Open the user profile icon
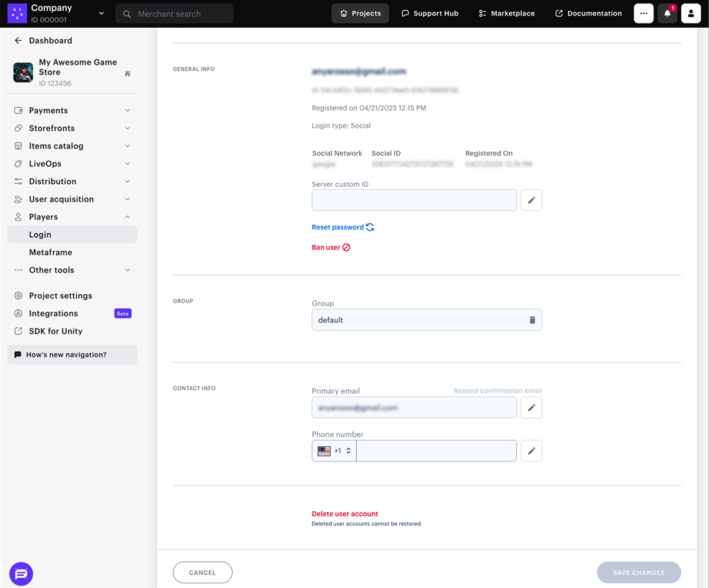Image resolution: width=709 pixels, height=588 pixels. 691,14
